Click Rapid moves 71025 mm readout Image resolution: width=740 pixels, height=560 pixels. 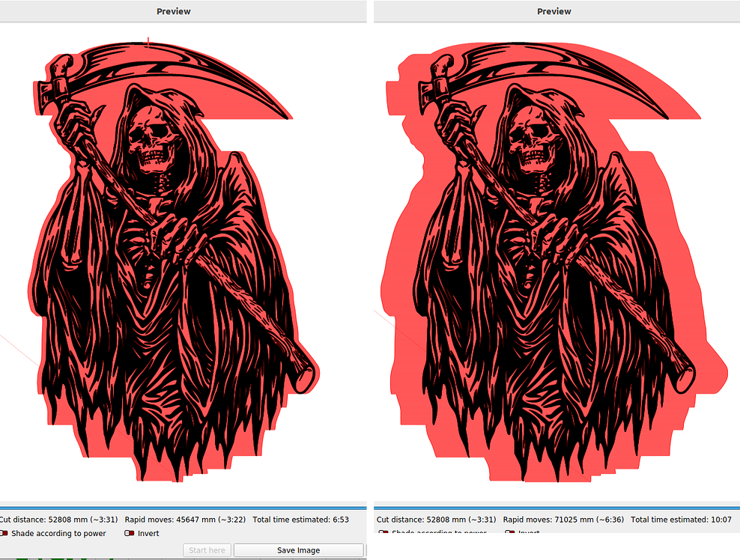(x=564, y=519)
